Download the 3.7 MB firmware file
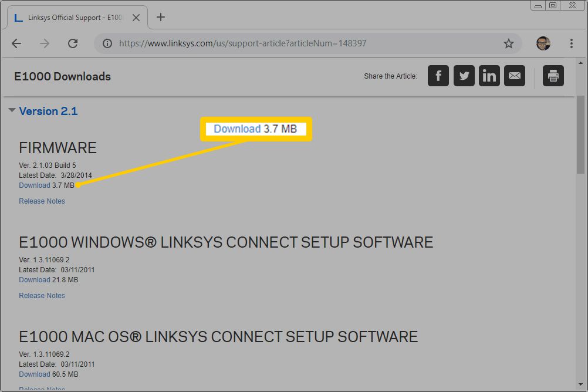 point(35,185)
